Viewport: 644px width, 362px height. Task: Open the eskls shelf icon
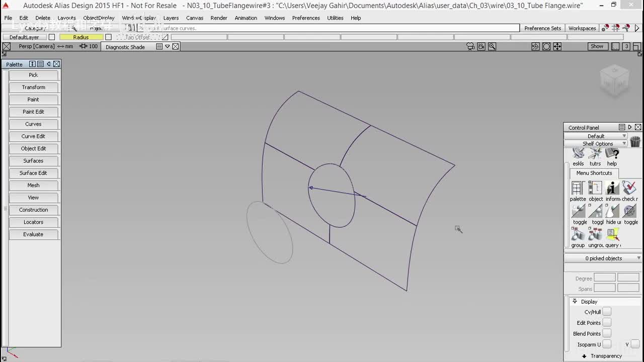(x=578, y=154)
